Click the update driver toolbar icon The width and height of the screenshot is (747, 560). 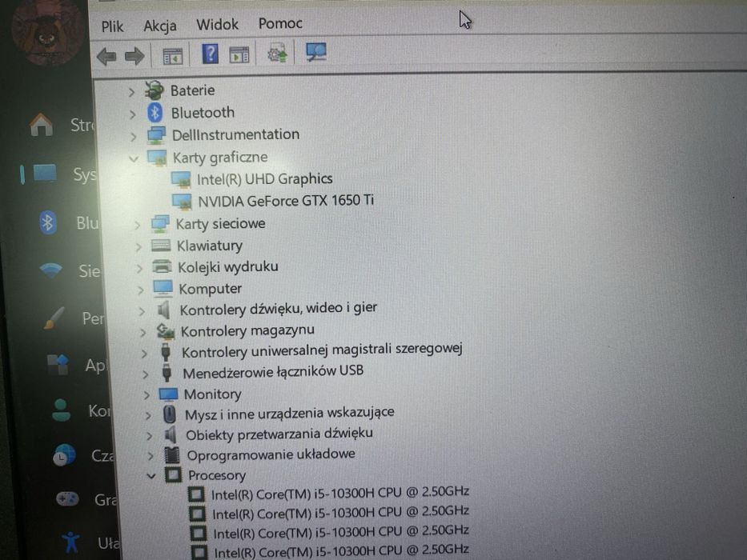pos(277,53)
